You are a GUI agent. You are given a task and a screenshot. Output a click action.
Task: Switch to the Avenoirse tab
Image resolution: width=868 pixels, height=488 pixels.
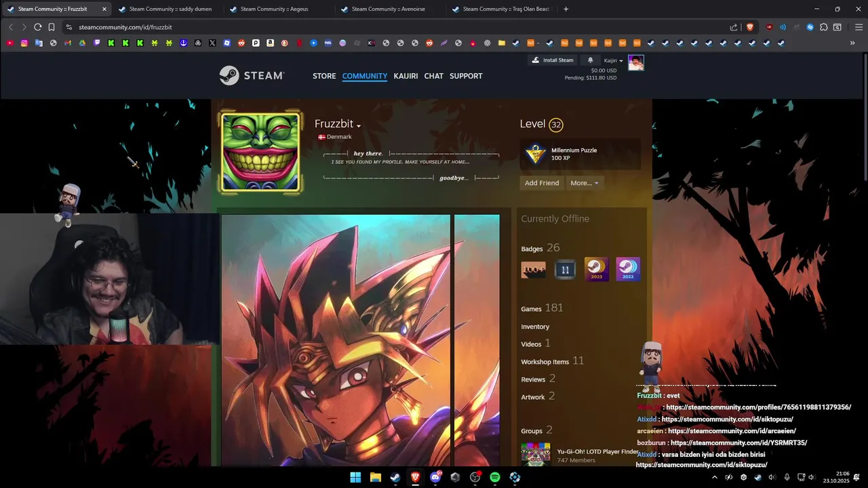(x=391, y=9)
